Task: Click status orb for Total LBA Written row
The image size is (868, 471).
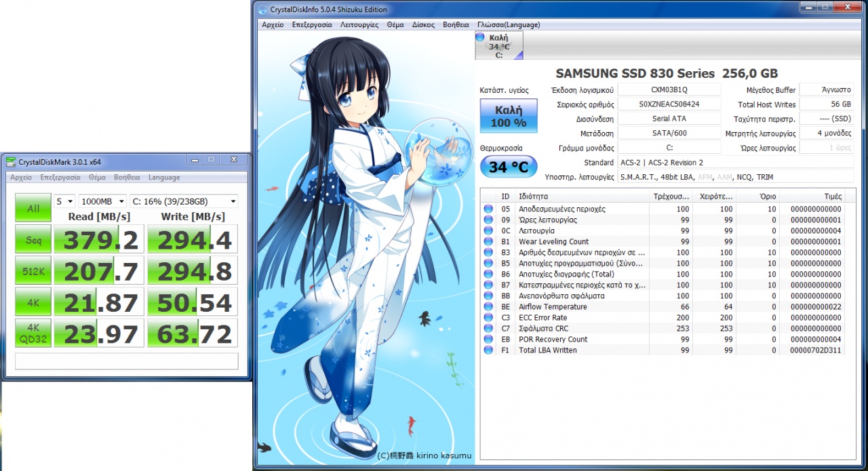Action: pos(488,350)
